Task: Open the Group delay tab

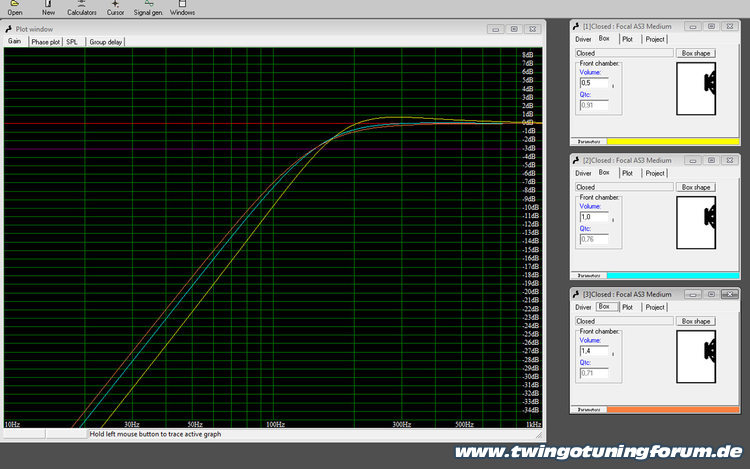Action: click(x=106, y=42)
